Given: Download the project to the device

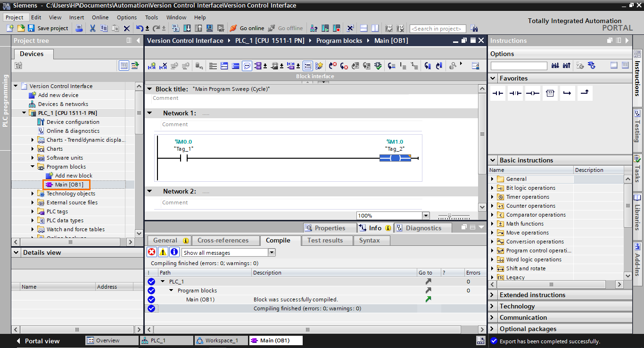Looking at the screenshot, I should point(187,28).
